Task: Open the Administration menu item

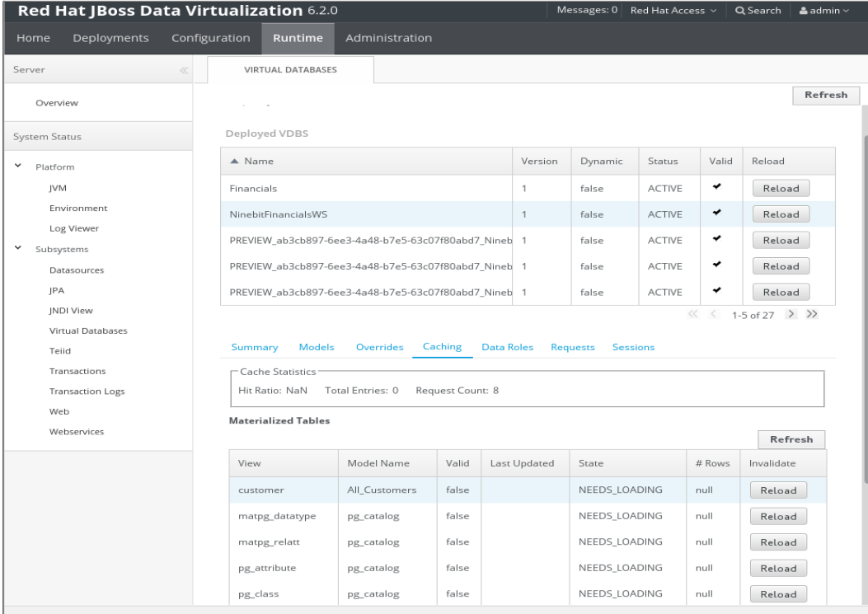Action: pos(388,38)
